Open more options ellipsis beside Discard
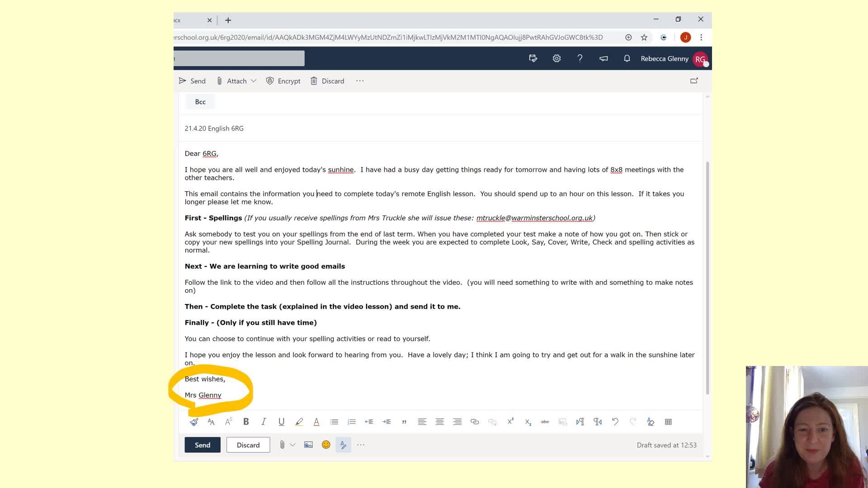868x488 pixels. [x=360, y=81]
